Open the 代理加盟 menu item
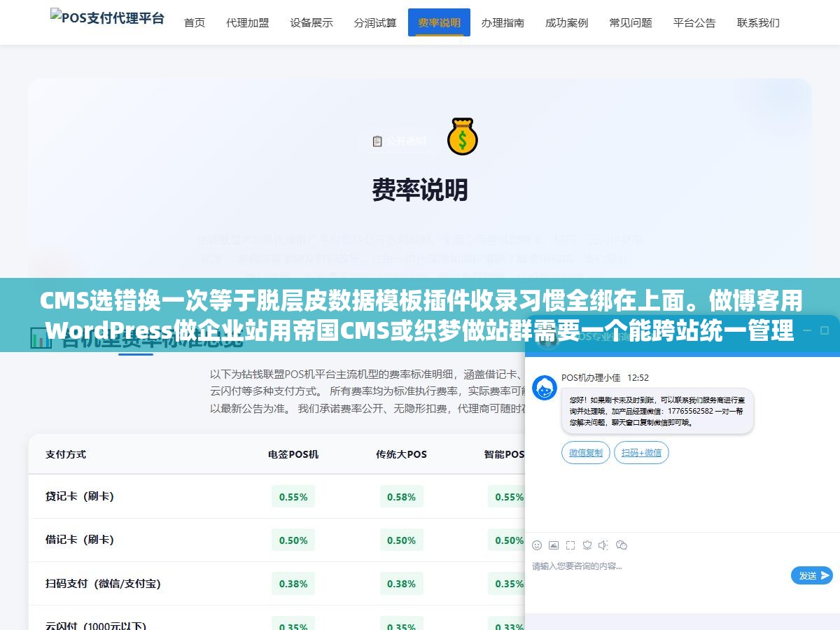The width and height of the screenshot is (840, 630). [248, 22]
